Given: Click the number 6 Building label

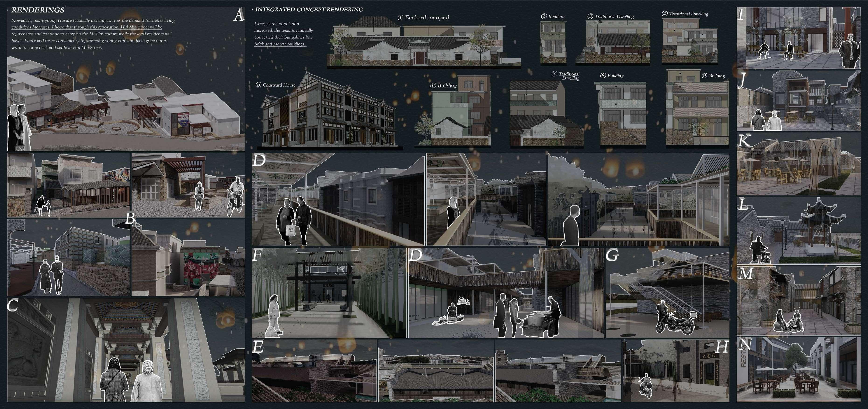Looking at the screenshot, I should point(443,86).
